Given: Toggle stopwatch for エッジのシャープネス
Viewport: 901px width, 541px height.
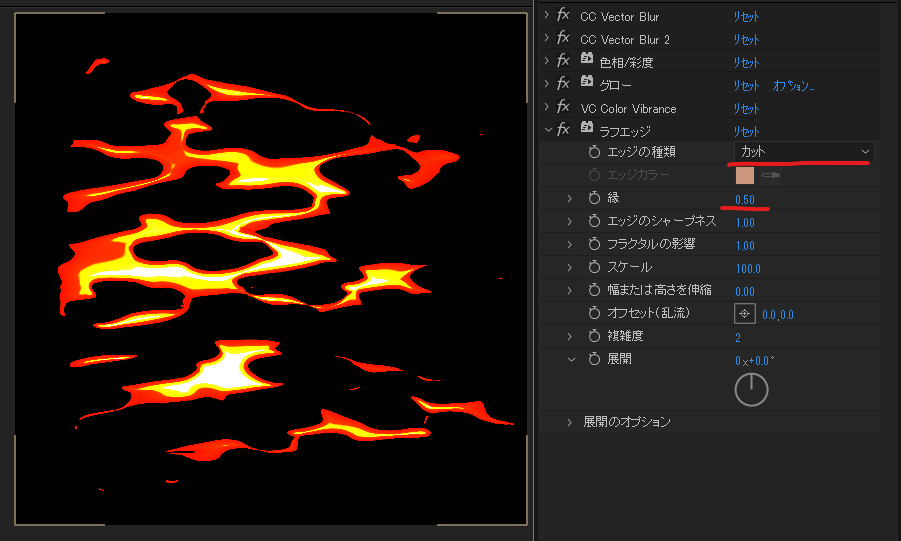Looking at the screenshot, I should tap(594, 221).
